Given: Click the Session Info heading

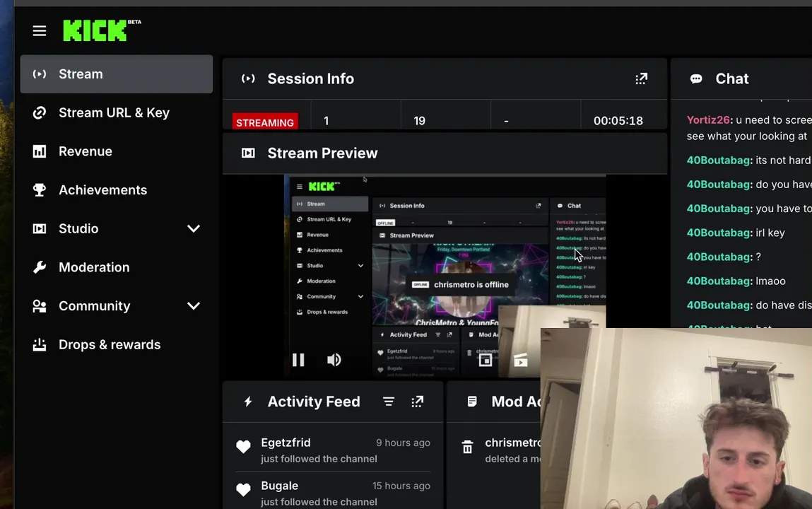Looking at the screenshot, I should 311,78.
